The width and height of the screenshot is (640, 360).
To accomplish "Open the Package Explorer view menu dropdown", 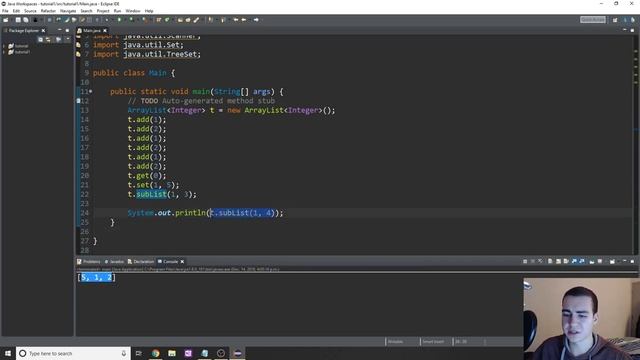I will [68, 40].
